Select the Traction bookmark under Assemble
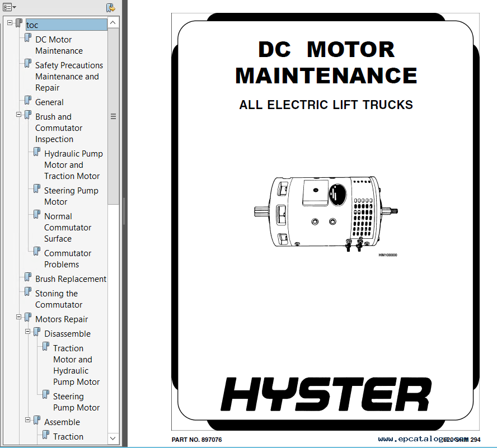497x448 pixels. point(68,437)
